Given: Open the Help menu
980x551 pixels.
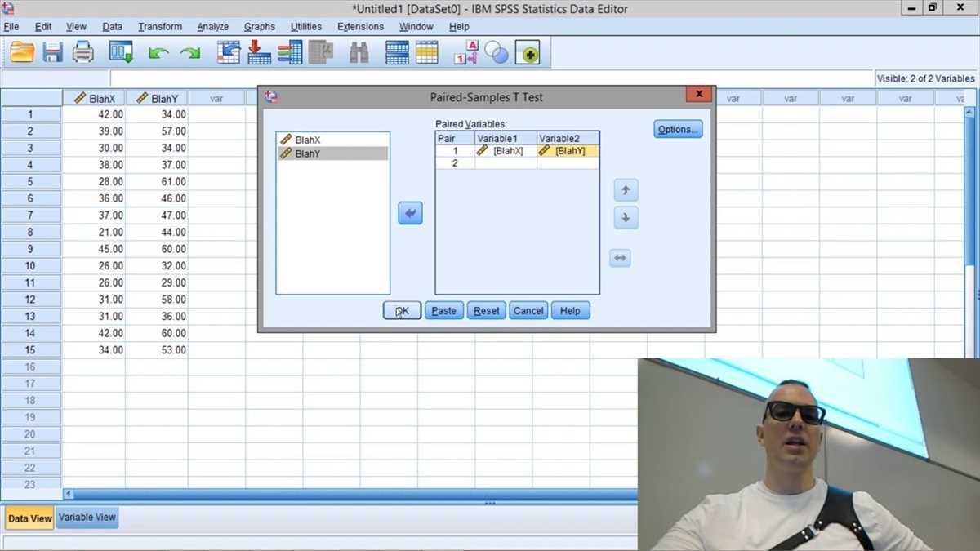Looking at the screenshot, I should 459,27.
